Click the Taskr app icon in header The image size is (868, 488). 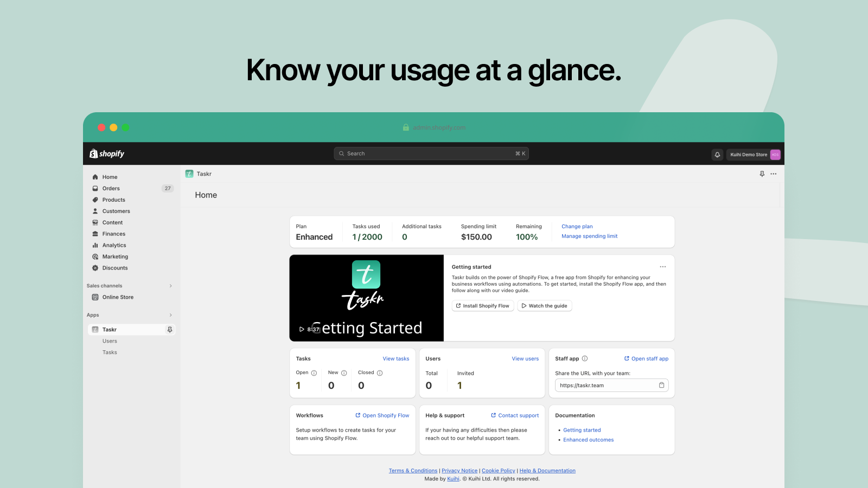click(189, 174)
